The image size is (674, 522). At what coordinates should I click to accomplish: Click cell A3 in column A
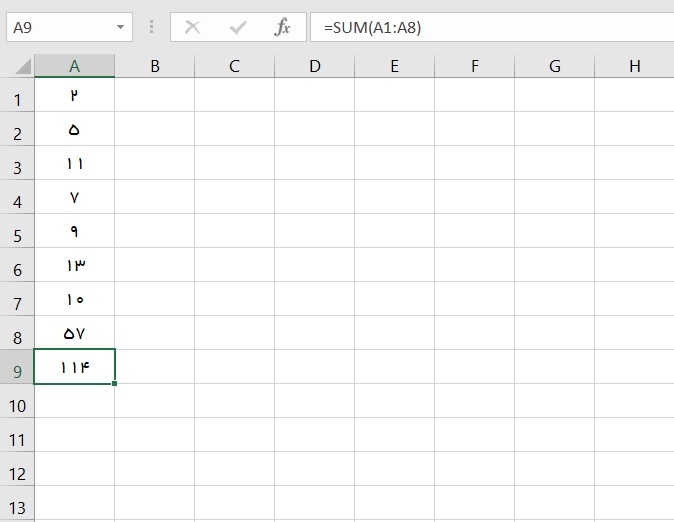[x=74, y=163]
